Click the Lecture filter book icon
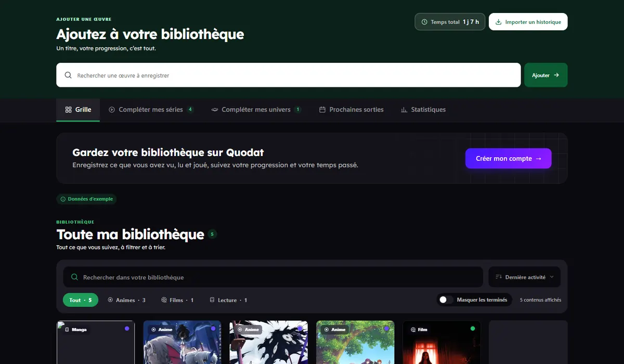Viewport: 624px width, 364px height. click(212, 300)
